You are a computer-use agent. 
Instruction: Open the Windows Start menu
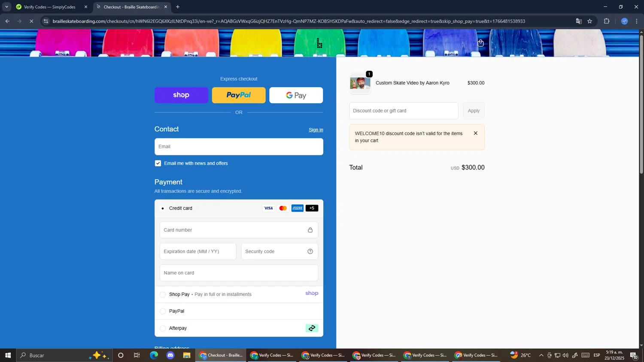pyautogui.click(x=8, y=355)
